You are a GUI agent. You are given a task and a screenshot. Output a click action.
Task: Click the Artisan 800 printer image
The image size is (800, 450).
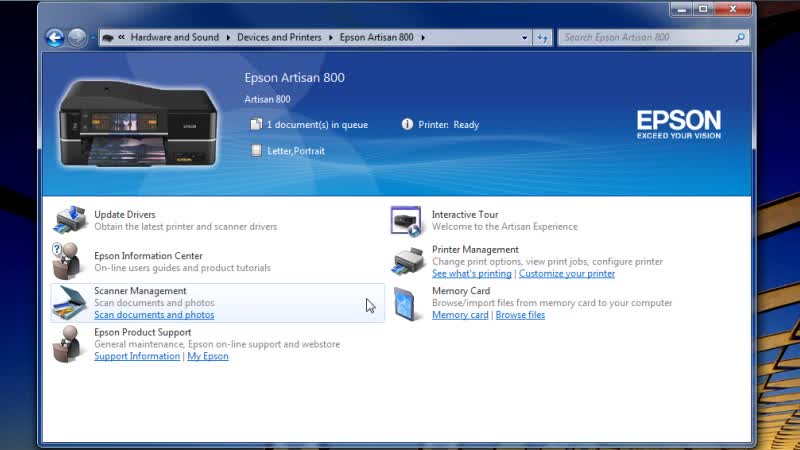[137, 124]
